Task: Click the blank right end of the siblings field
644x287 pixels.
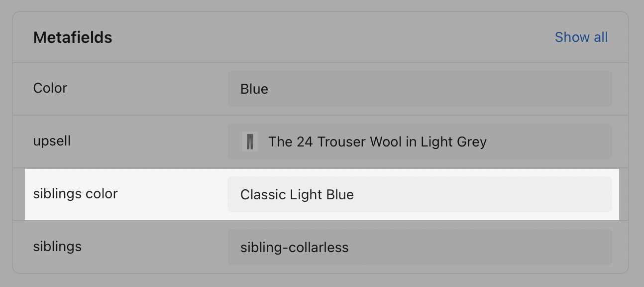Action: (572, 247)
